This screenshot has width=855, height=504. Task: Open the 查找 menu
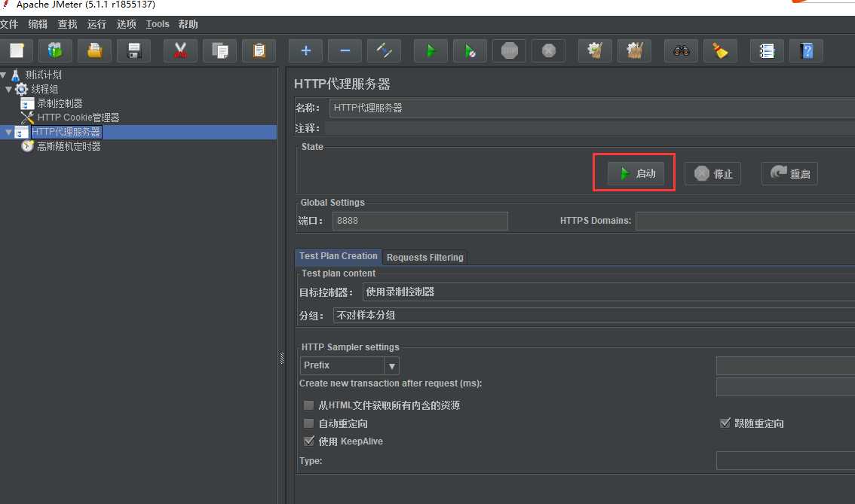click(x=67, y=24)
